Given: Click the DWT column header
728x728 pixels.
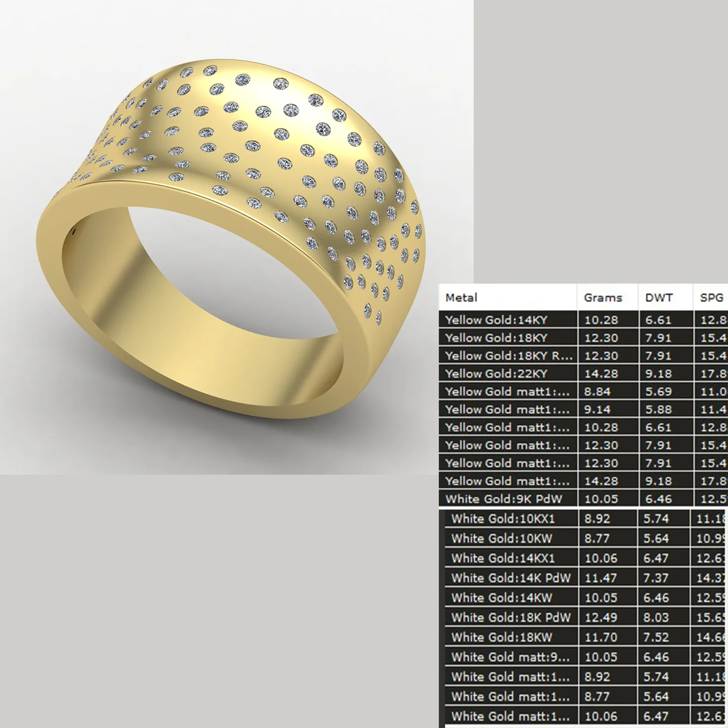Looking at the screenshot, I should (x=659, y=298).
